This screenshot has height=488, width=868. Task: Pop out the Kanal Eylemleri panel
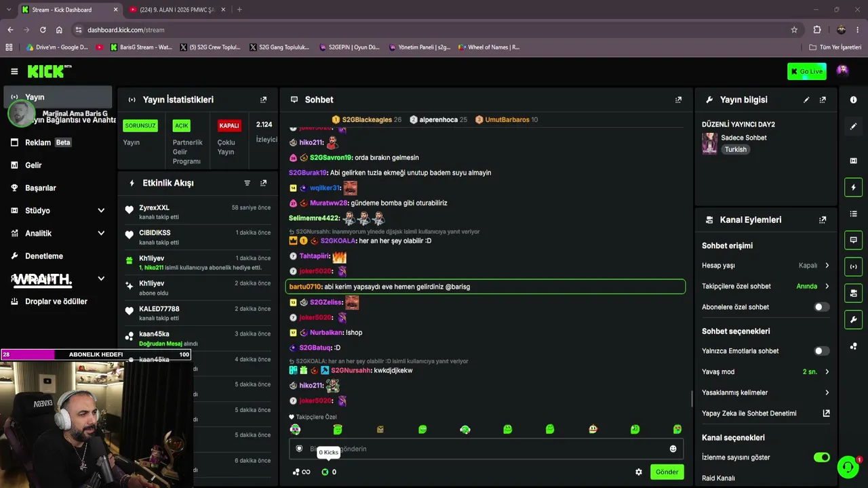tap(823, 220)
